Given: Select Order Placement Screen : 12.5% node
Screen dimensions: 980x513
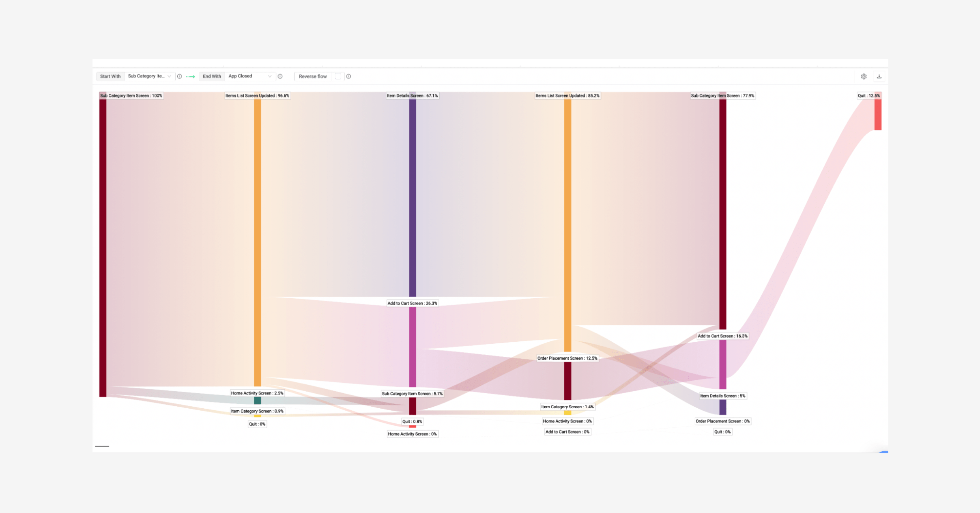Looking at the screenshot, I should pyautogui.click(x=567, y=358).
